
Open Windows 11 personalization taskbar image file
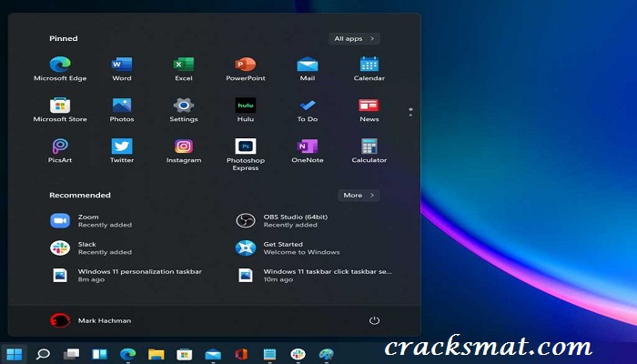point(126,275)
